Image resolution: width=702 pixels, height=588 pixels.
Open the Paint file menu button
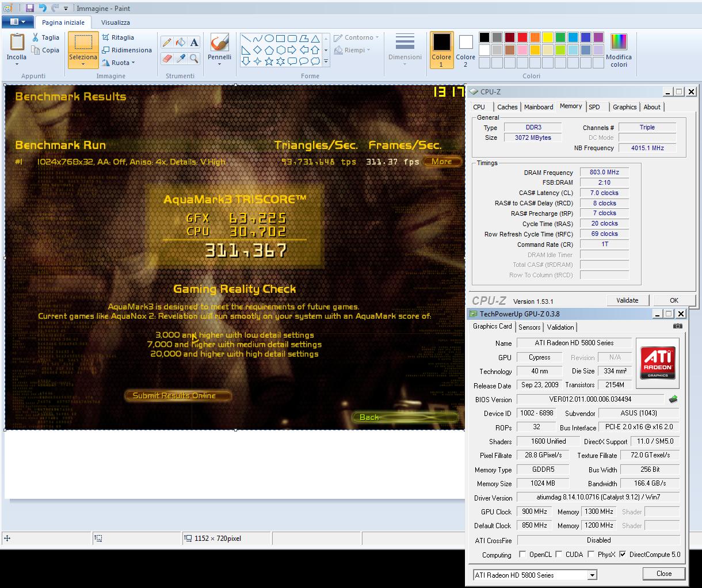[18, 22]
